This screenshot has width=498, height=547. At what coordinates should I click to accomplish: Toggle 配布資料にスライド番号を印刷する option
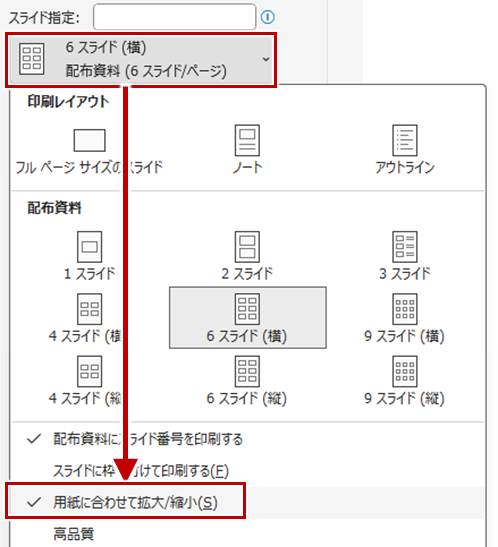tap(248, 439)
